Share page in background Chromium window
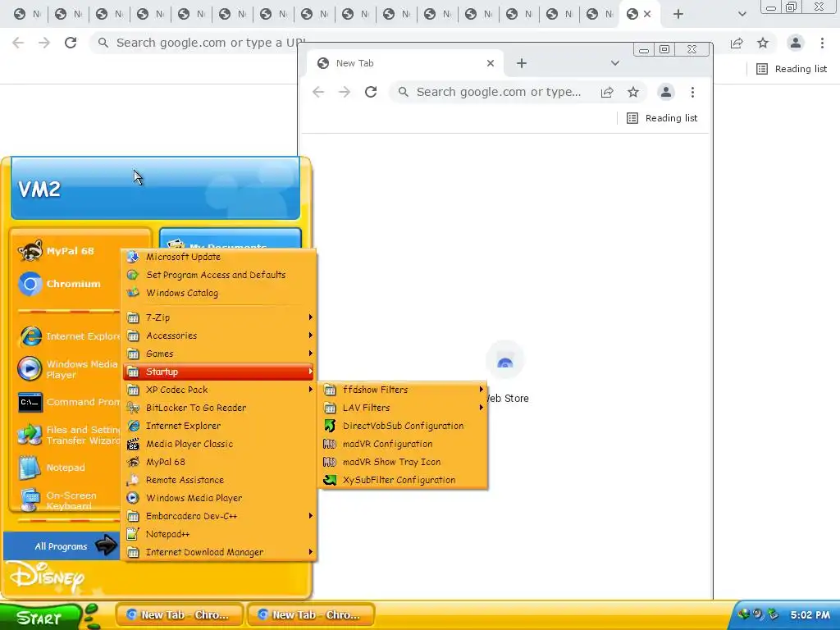The image size is (840, 630). (737, 43)
